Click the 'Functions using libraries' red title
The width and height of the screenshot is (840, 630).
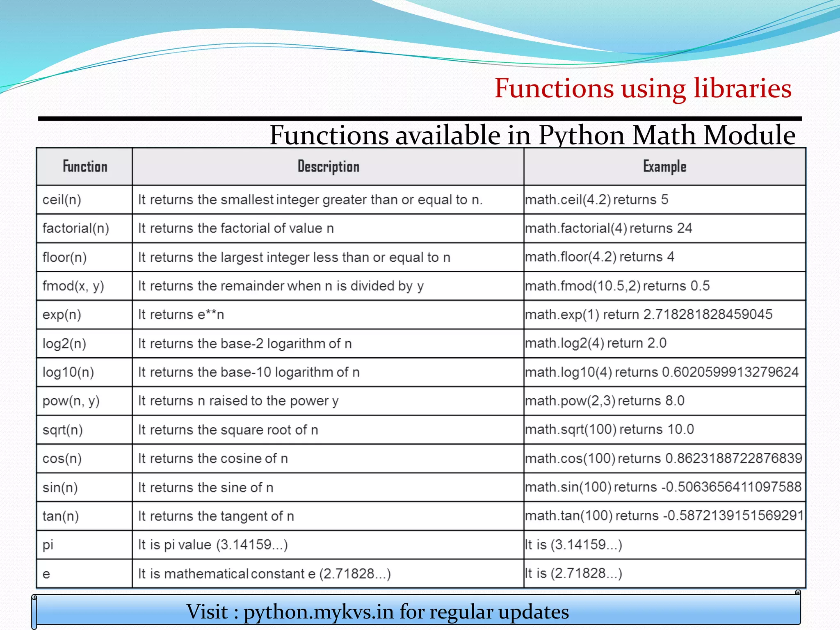(x=643, y=89)
